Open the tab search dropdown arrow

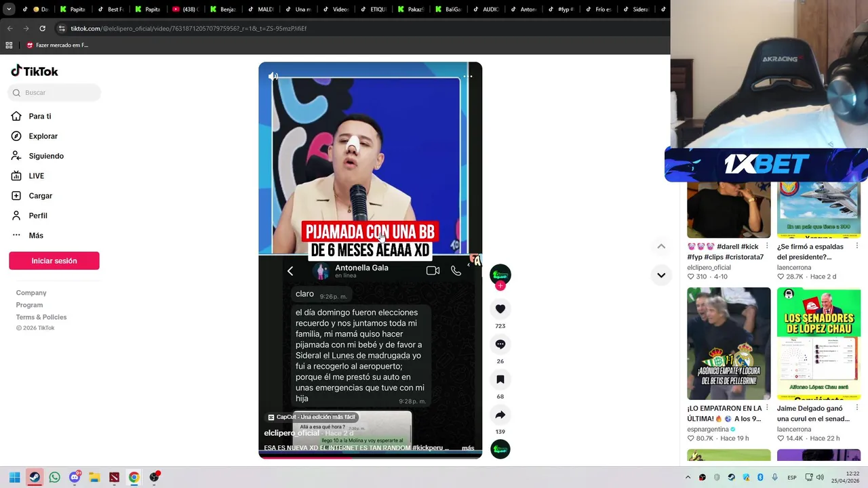[x=8, y=9]
